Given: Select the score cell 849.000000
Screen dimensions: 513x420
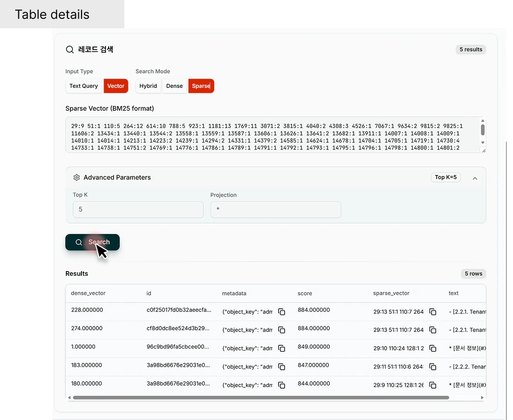Looking at the screenshot, I should 314,347.
